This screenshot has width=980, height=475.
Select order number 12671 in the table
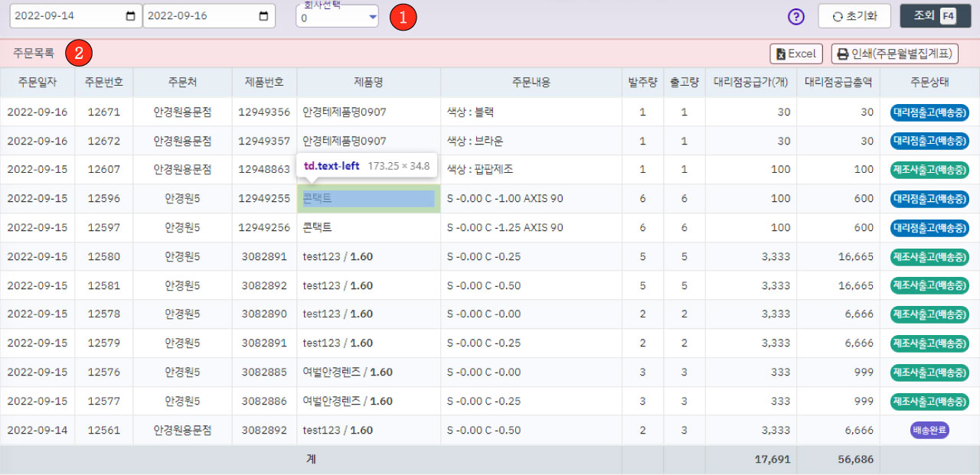coord(104,112)
